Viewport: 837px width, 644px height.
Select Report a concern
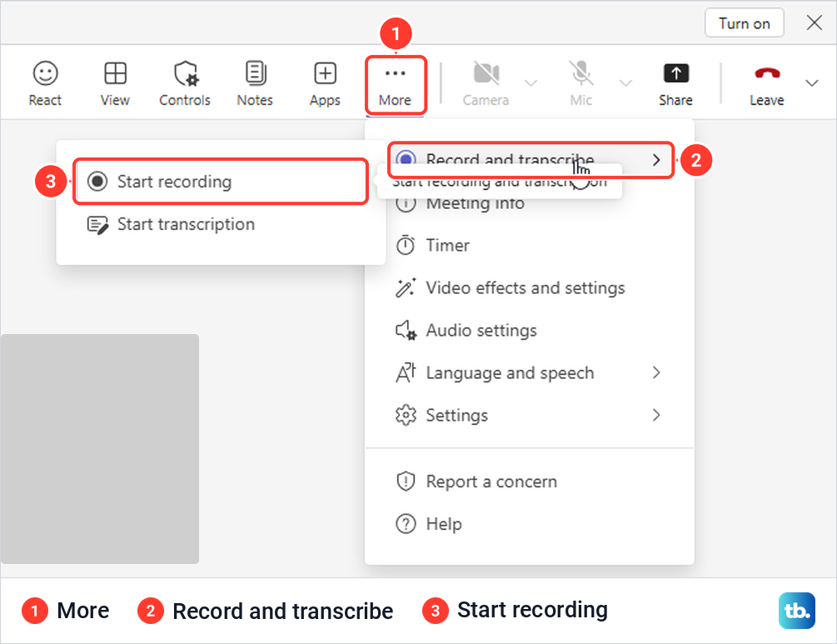point(530,482)
